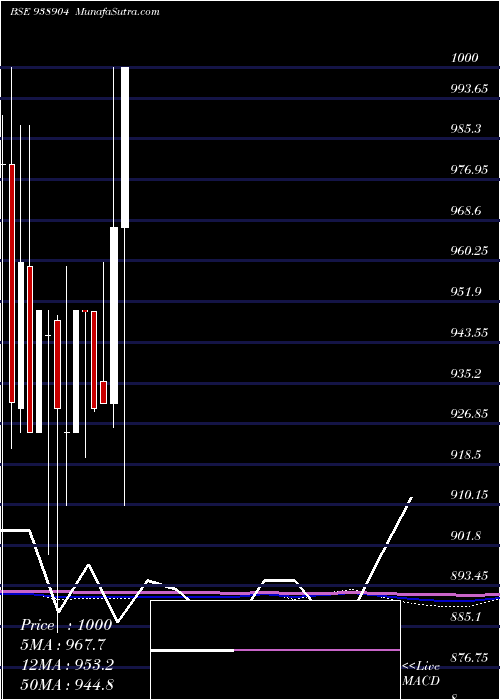Click the 901.8 price axis label
Image resolution: width=500 pixels, height=700 pixels.
tap(466, 535)
